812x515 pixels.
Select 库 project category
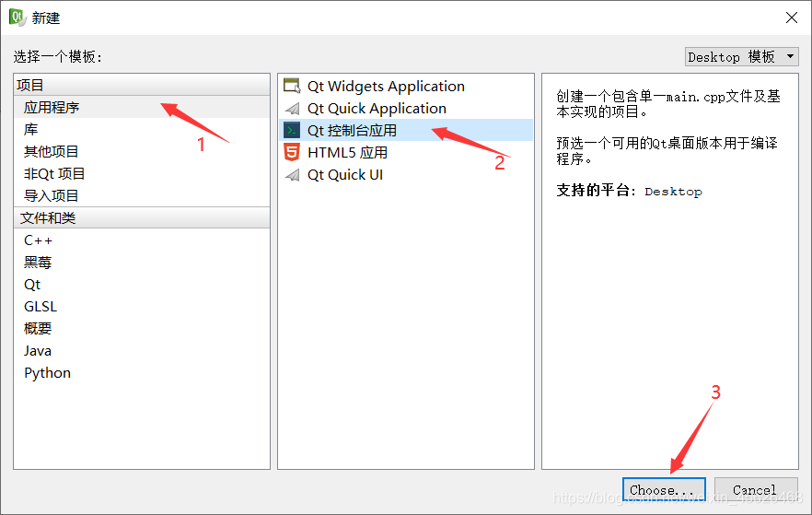click(142, 130)
